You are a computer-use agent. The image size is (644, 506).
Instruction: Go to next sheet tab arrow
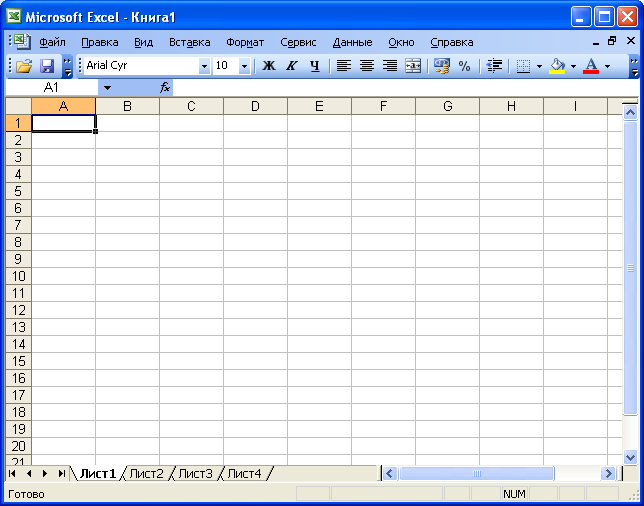(45, 474)
